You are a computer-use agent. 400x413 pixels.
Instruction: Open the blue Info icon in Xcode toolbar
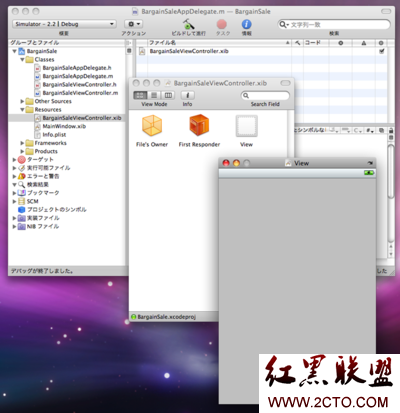click(x=246, y=24)
